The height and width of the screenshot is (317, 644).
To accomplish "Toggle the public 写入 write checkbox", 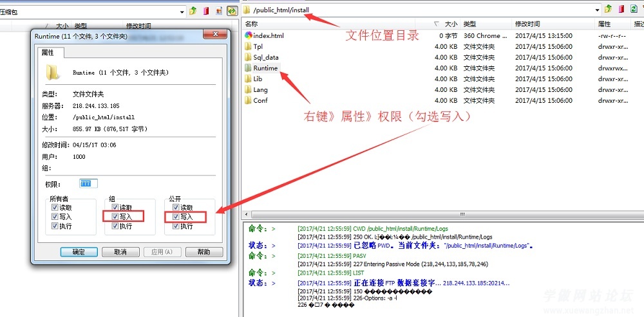I will [176, 217].
